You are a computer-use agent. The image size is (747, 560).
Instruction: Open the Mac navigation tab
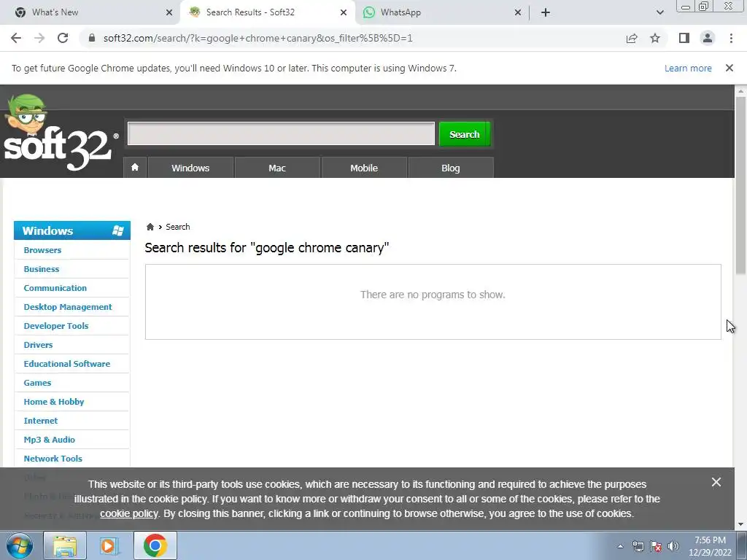(x=277, y=168)
